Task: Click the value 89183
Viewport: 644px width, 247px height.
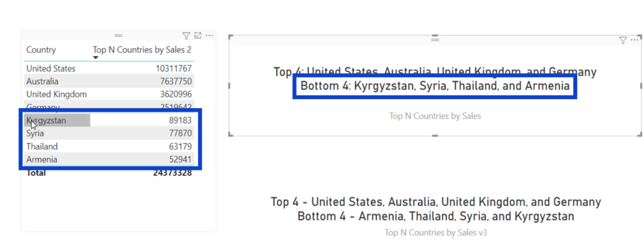Action: (180, 121)
